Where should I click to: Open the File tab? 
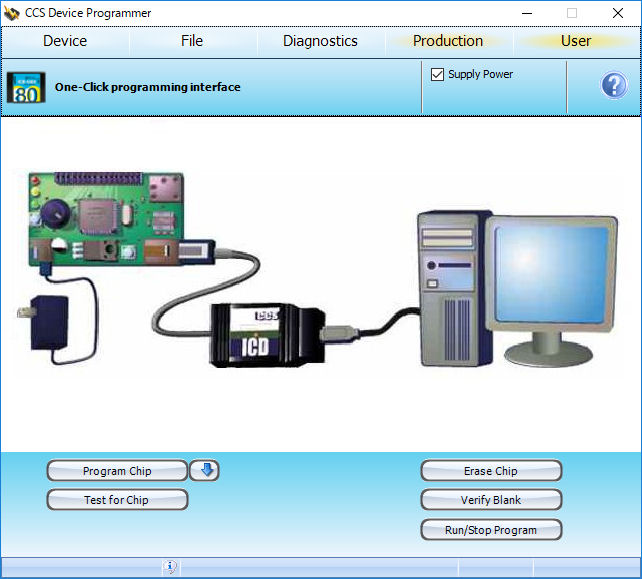(x=192, y=41)
